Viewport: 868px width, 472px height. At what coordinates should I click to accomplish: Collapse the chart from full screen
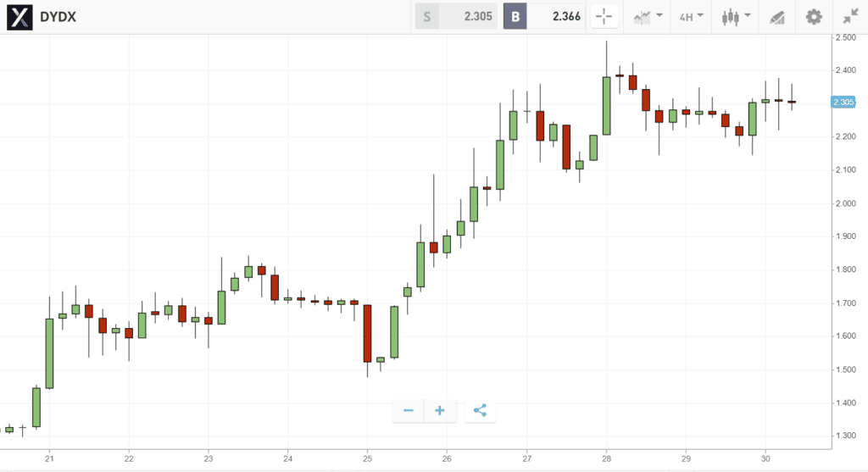tap(850, 17)
